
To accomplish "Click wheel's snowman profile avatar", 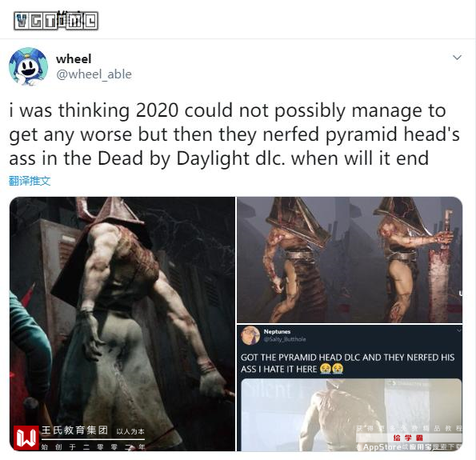I will (28, 66).
